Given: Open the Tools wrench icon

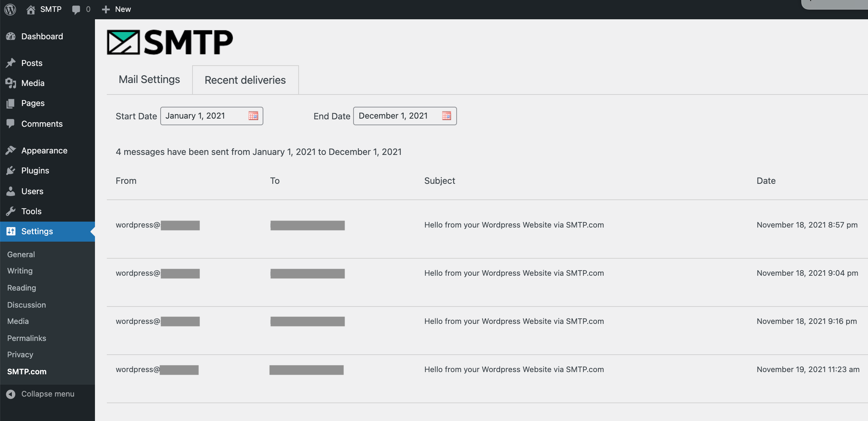Looking at the screenshot, I should tap(11, 211).
